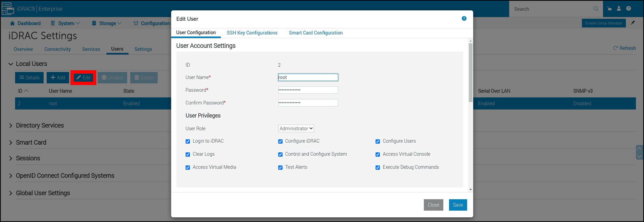Uncheck the Clear Logs privilege
Viewport: 644px width, 222px height.
(188, 154)
